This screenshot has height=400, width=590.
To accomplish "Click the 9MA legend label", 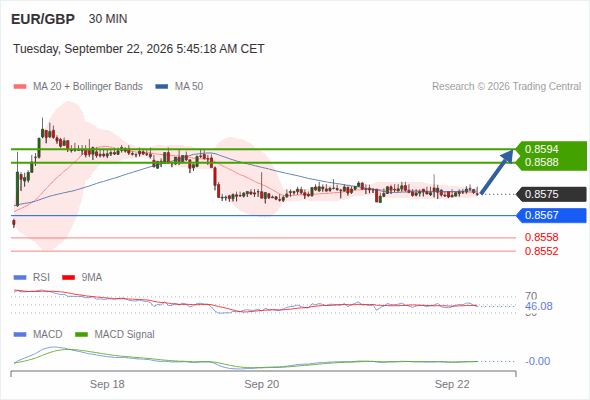I will coord(92,277).
